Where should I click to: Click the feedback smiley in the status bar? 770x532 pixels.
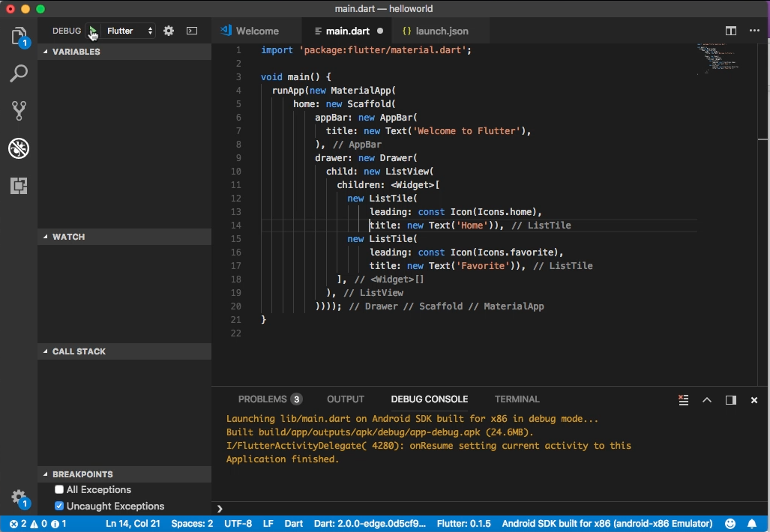pos(730,524)
